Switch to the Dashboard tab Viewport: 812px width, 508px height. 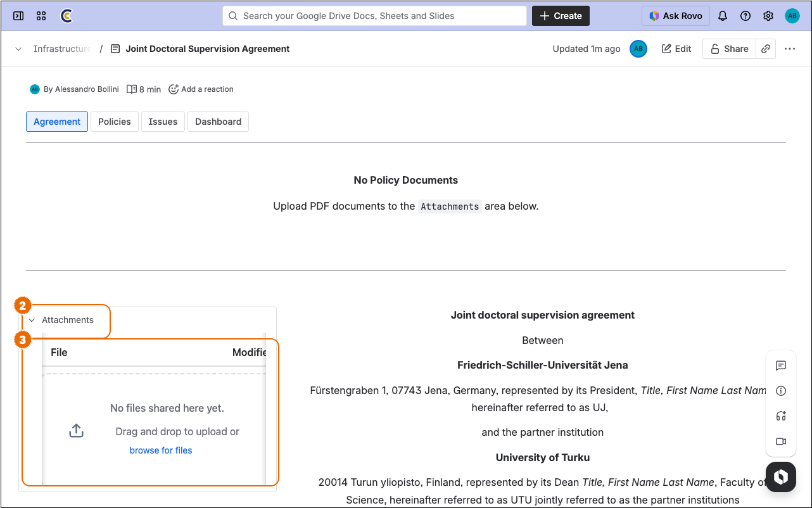(218, 122)
